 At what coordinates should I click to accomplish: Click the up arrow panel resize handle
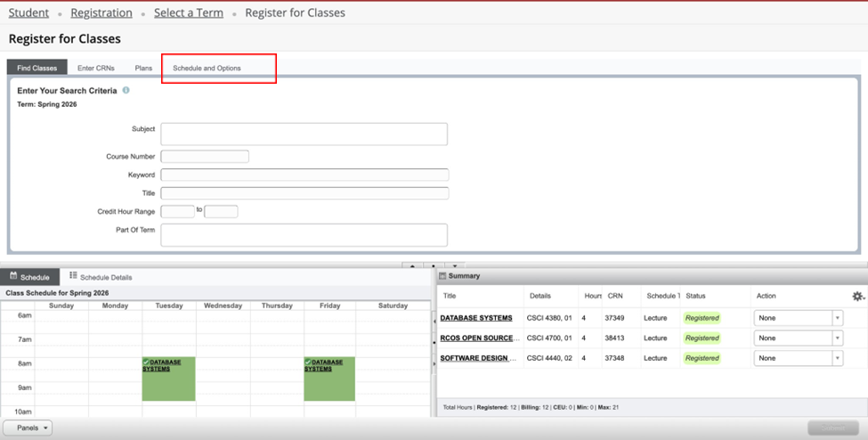[412, 265]
